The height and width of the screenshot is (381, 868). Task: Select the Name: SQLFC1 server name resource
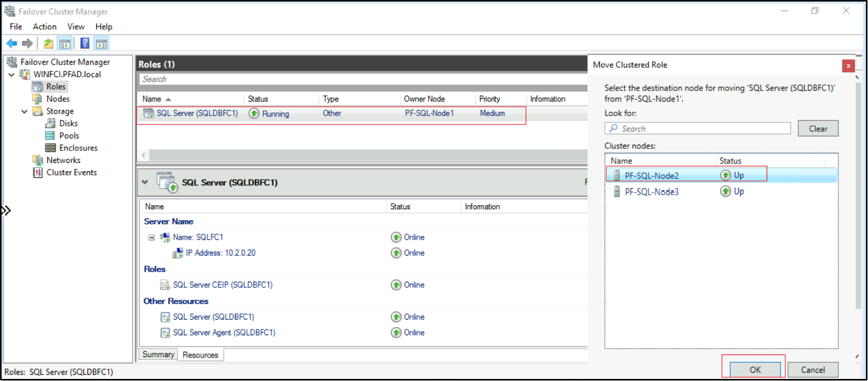pyautogui.click(x=198, y=237)
